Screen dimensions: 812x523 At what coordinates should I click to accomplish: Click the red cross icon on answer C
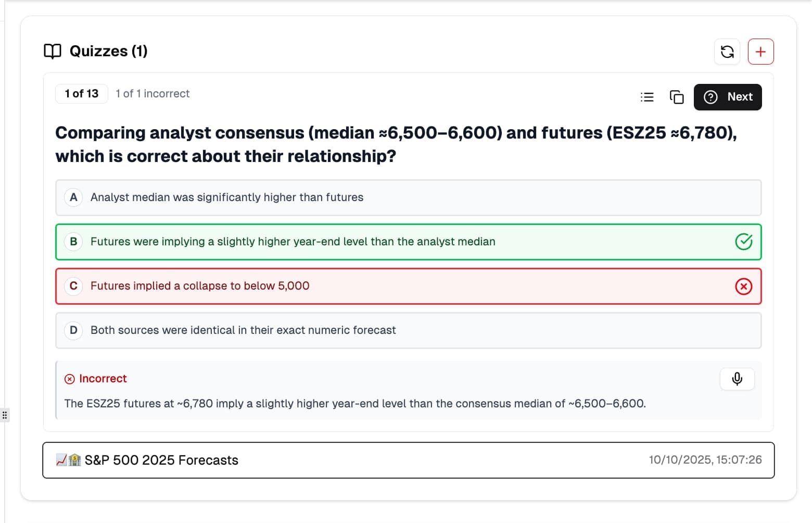coord(743,286)
